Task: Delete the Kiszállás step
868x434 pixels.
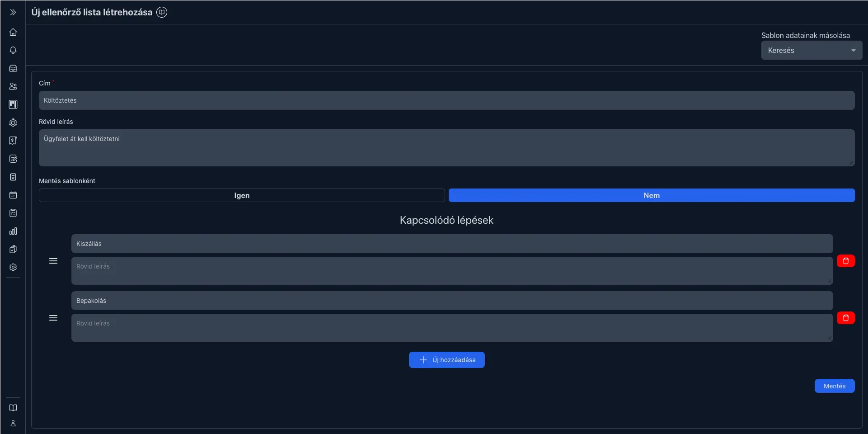Action: pyautogui.click(x=845, y=261)
